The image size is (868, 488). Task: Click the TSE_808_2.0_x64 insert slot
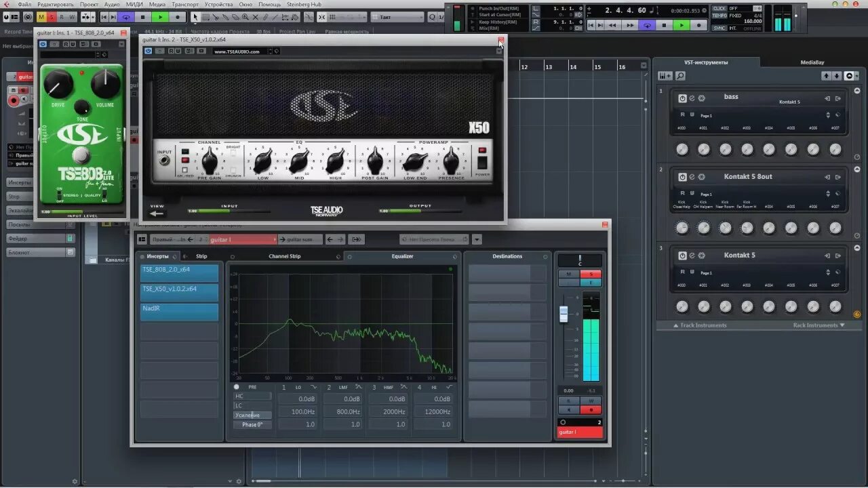pyautogui.click(x=179, y=272)
